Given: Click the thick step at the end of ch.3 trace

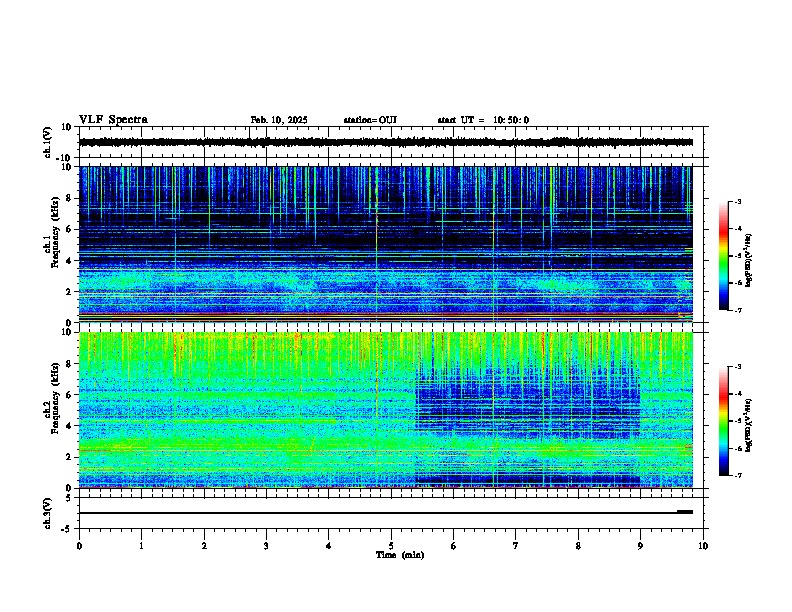Looking at the screenshot, I should point(685,512).
